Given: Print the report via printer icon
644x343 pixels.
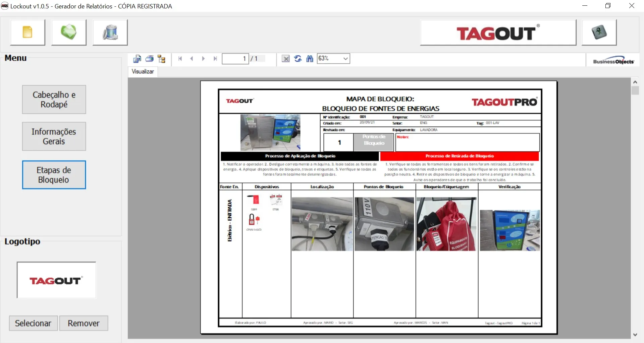Looking at the screenshot, I should (149, 59).
